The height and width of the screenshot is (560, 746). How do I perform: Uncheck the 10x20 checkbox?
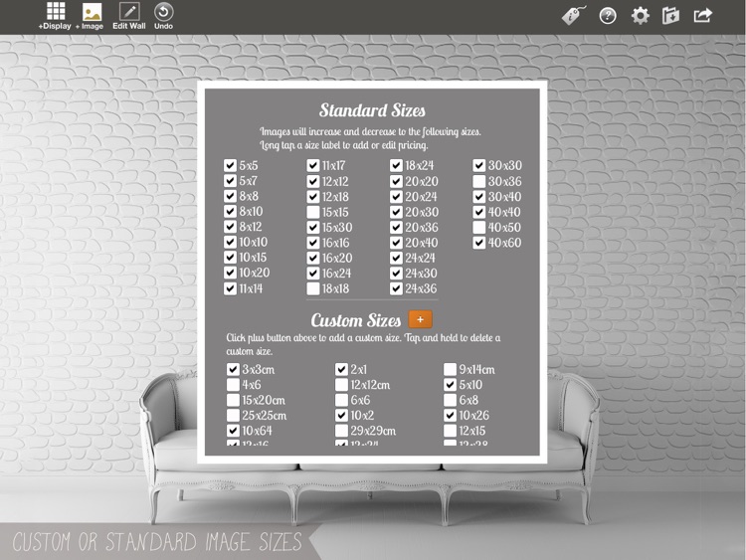(x=231, y=273)
